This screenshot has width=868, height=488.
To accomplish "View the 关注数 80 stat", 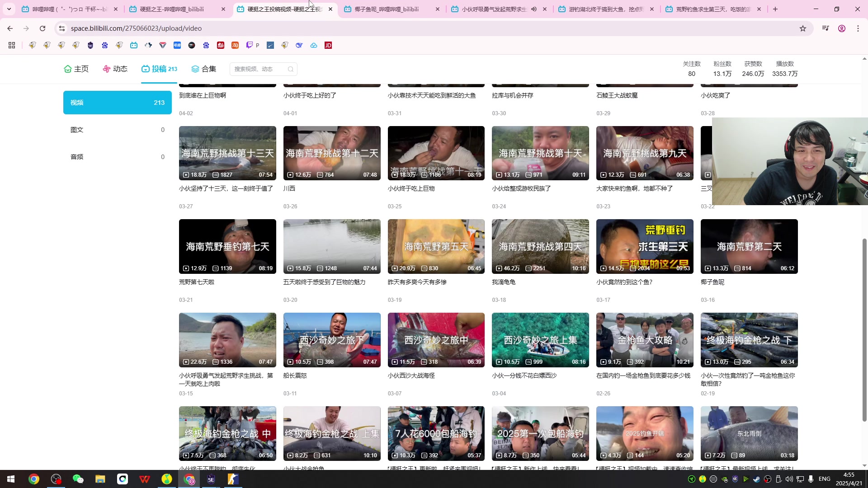I will coord(692,69).
